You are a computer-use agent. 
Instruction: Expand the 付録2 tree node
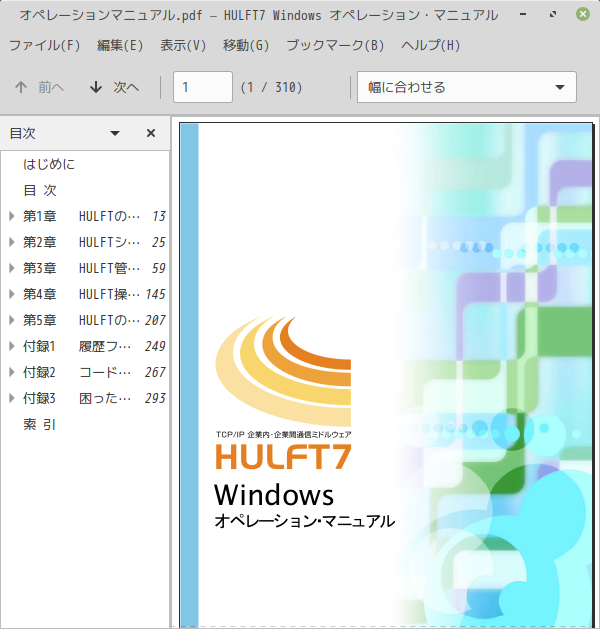coord(12,372)
